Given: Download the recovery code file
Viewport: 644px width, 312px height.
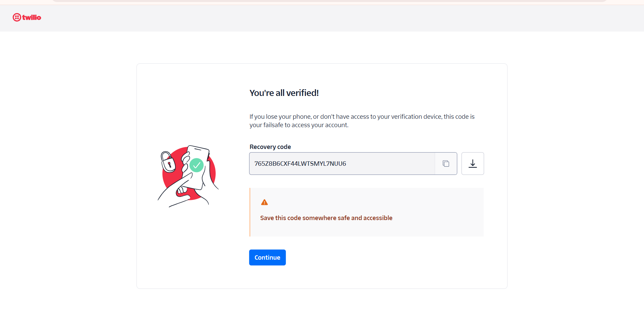Looking at the screenshot, I should click(x=473, y=164).
